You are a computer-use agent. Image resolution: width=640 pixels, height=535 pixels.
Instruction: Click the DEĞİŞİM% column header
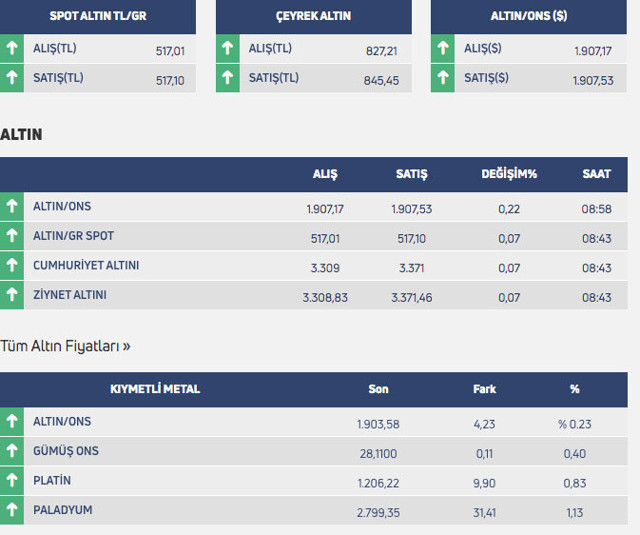[x=509, y=174]
